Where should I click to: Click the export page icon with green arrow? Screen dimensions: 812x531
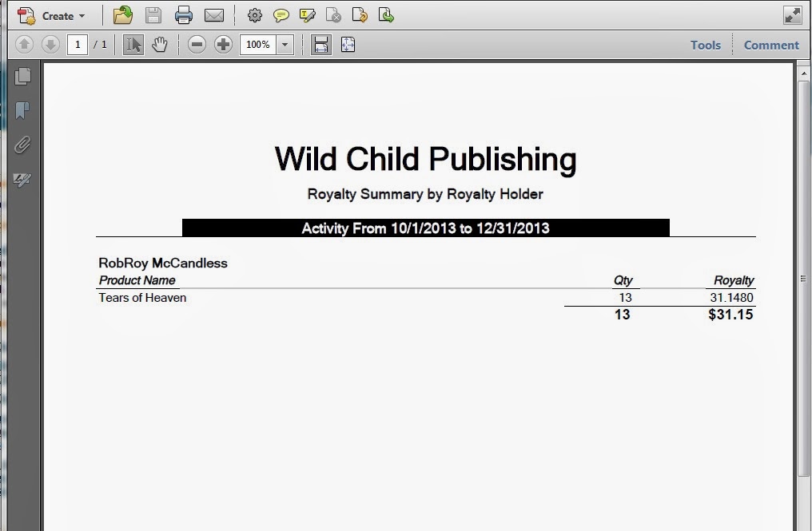[x=386, y=15]
